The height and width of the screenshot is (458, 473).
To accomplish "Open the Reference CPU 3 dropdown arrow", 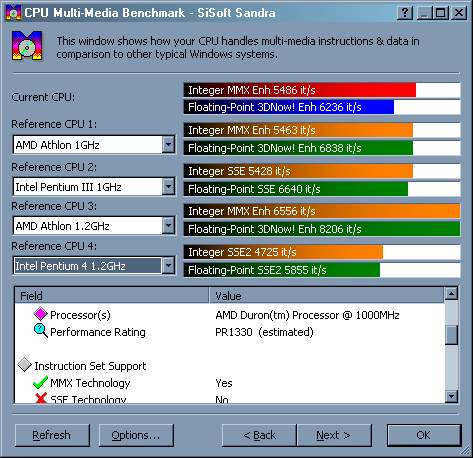I will tap(168, 226).
